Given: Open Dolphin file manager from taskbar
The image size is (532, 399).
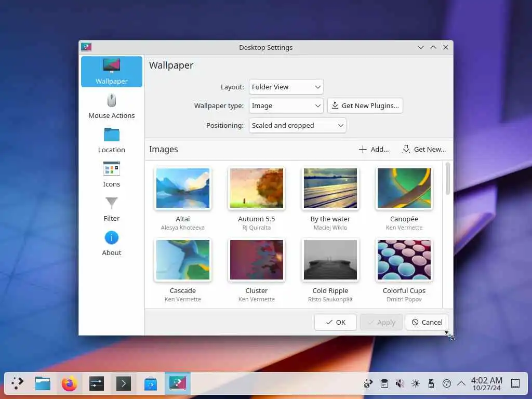Looking at the screenshot, I should (43, 383).
